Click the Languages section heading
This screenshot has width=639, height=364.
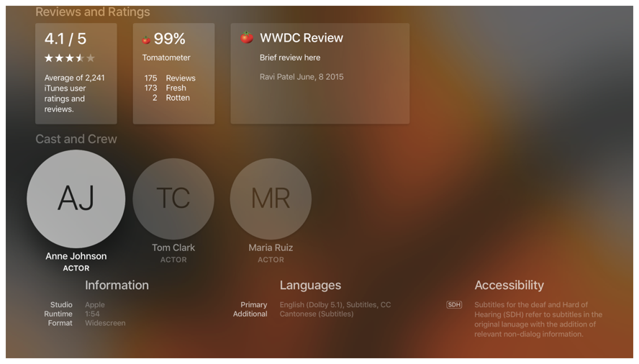[310, 285]
